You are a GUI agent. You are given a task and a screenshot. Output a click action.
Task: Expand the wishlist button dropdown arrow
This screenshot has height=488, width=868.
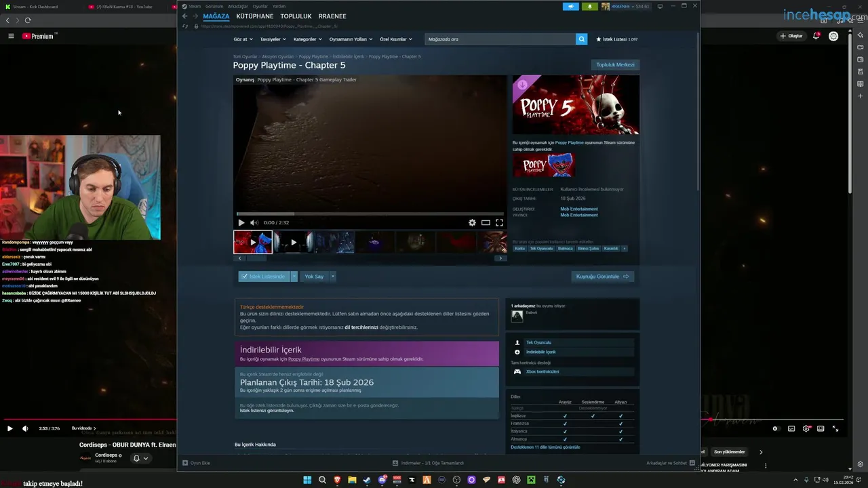coord(294,277)
